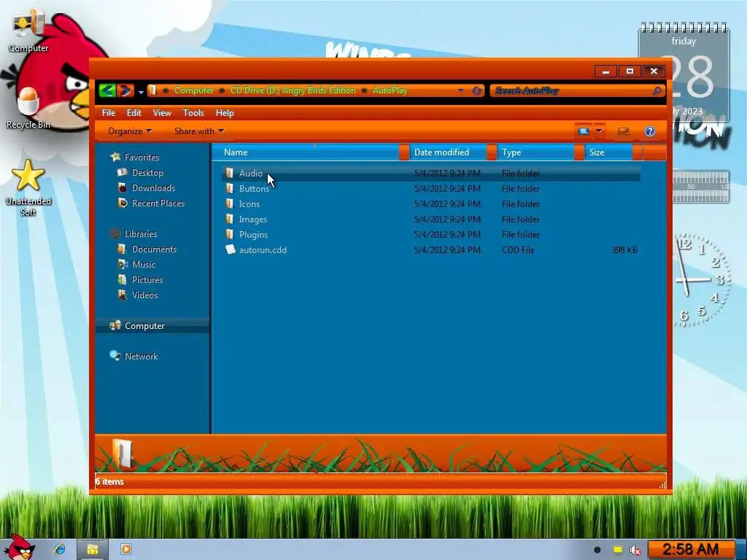Click the autorun.cdd file name
747x560 pixels.
click(263, 250)
